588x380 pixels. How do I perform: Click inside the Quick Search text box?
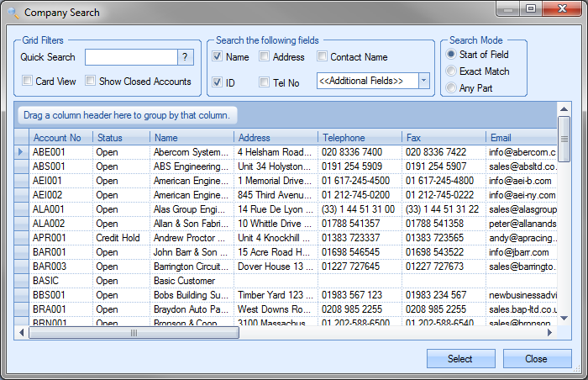[130, 57]
